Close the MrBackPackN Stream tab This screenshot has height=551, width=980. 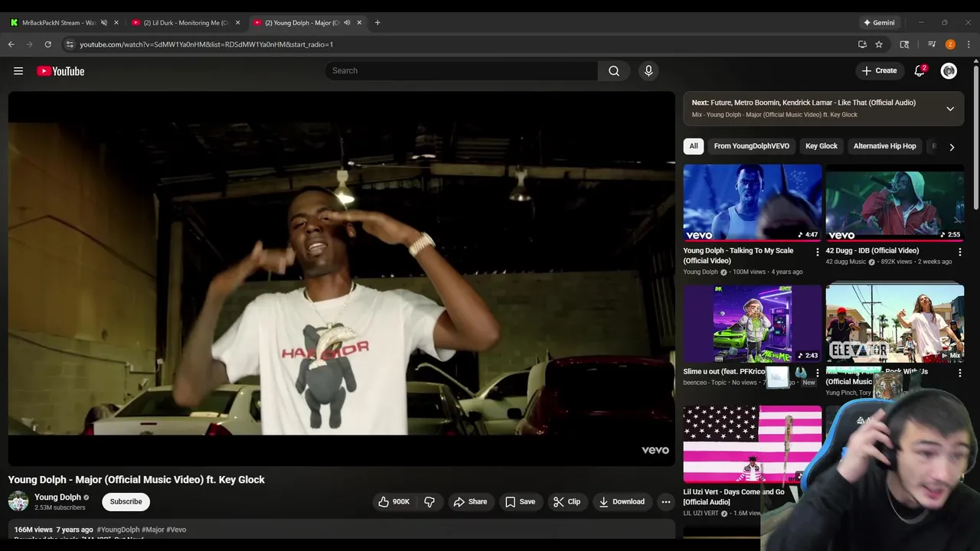pyautogui.click(x=116, y=22)
